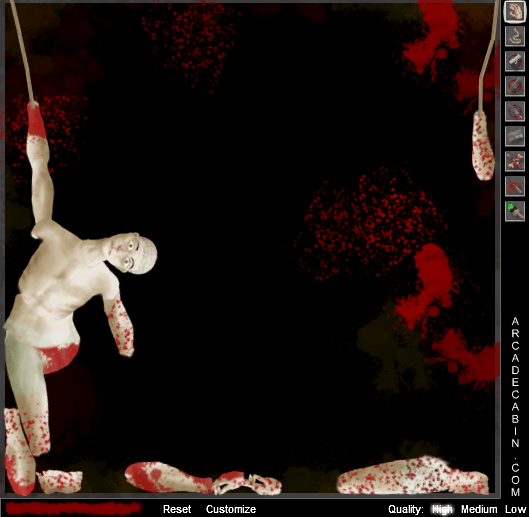529x517 pixels.
Task: Open the Customize menu
Action: click(x=231, y=509)
